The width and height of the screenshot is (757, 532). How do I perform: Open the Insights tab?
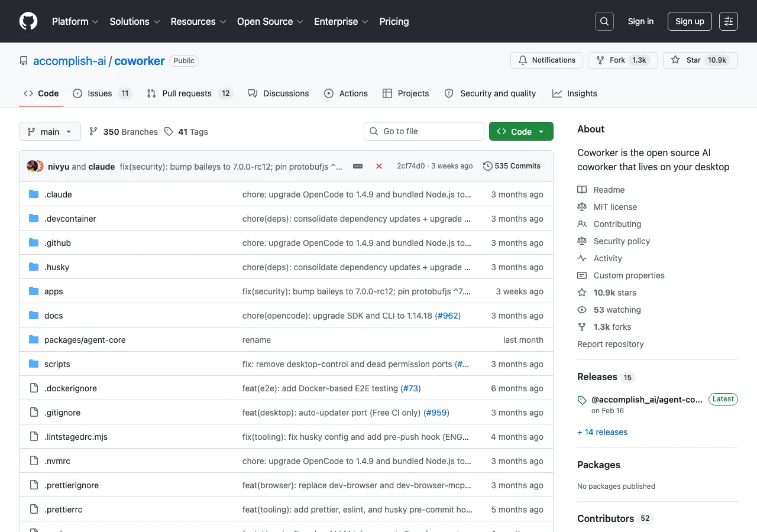click(x=575, y=93)
